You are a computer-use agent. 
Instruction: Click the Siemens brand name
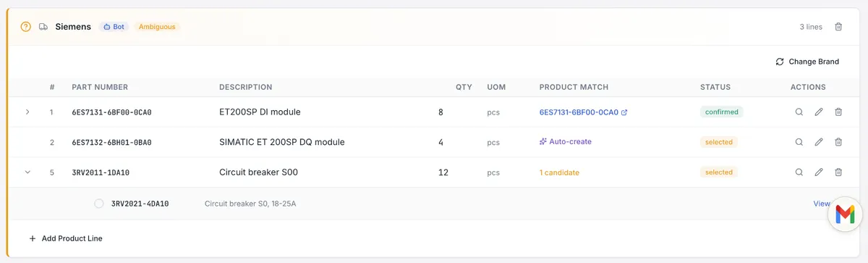(x=73, y=27)
